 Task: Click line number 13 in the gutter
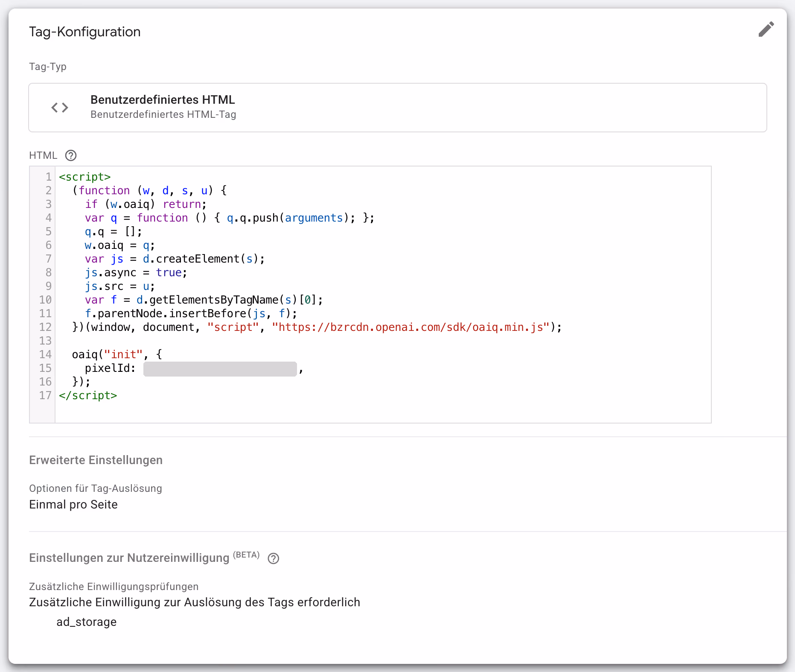pos(45,341)
